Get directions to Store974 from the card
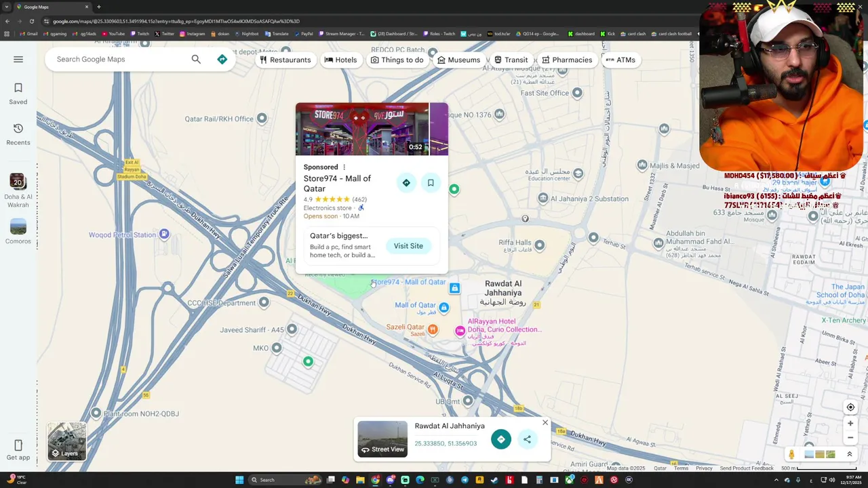Viewport: 868px width, 488px height. [x=406, y=182]
